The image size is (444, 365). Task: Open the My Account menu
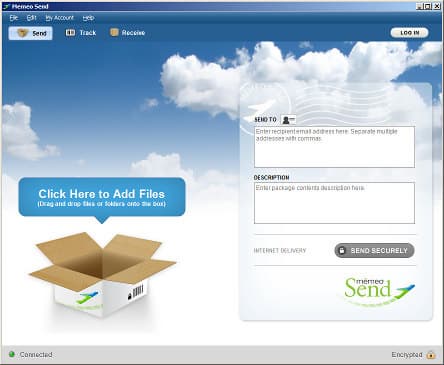pyautogui.click(x=60, y=18)
